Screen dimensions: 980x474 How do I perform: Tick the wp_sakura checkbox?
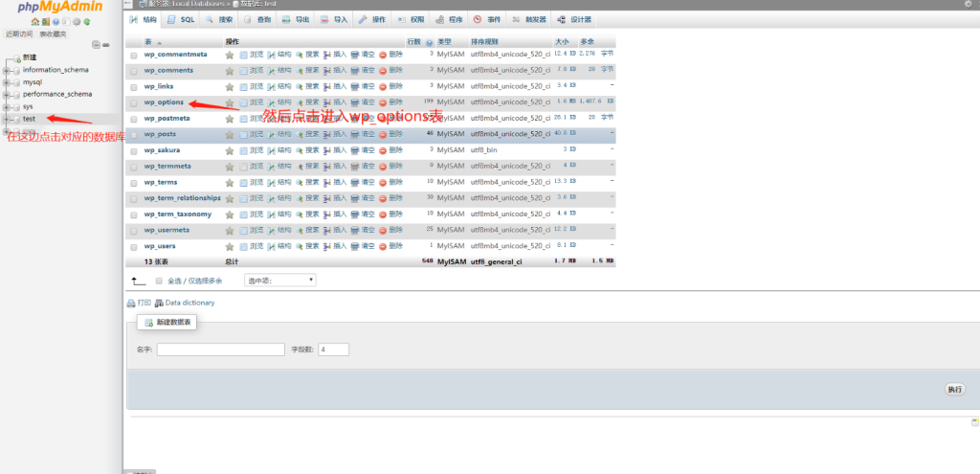tap(133, 150)
